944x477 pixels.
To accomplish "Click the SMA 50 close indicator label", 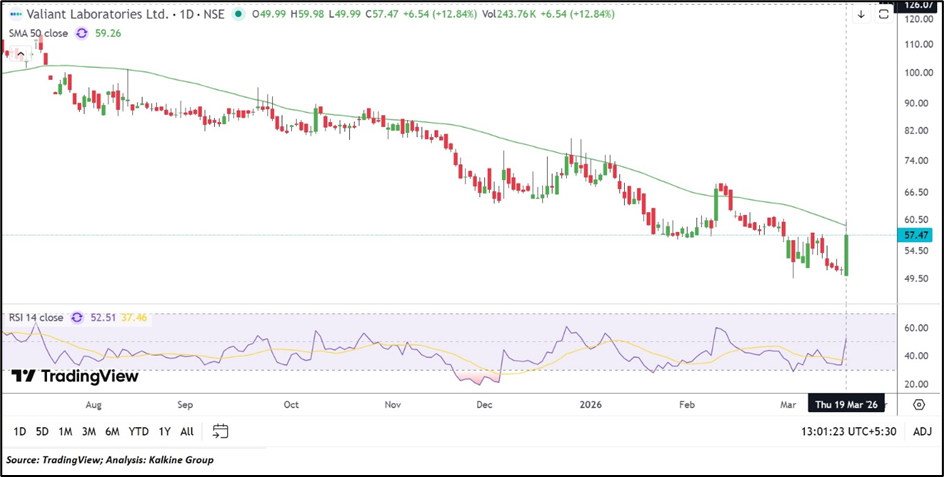I will 38,33.
